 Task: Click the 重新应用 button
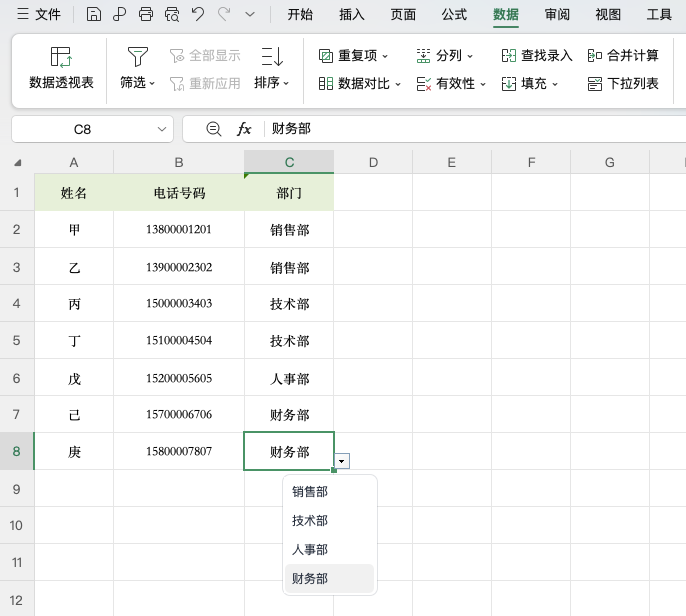click(x=205, y=83)
